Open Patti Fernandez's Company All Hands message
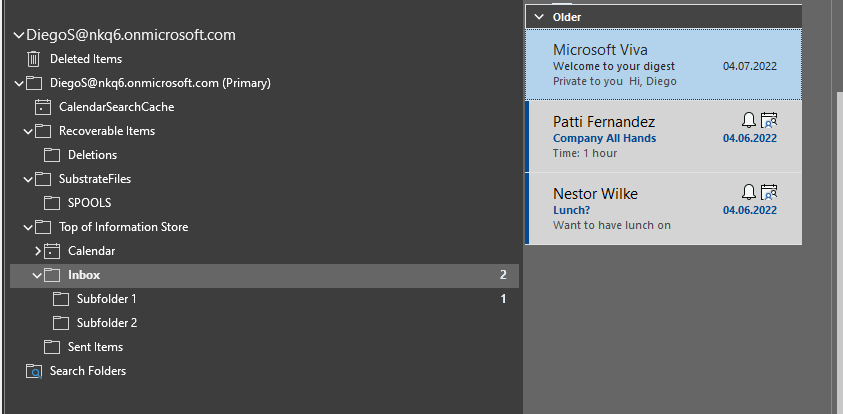 point(663,136)
